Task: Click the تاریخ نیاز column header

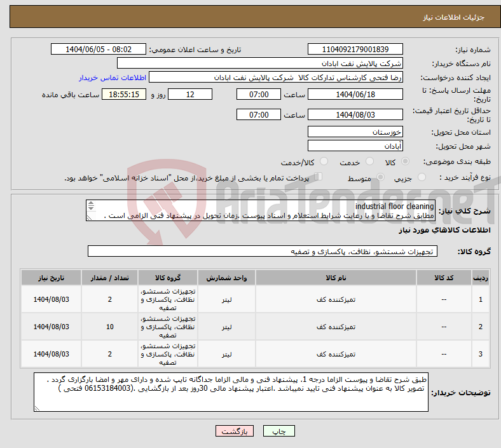Action: tap(51, 278)
